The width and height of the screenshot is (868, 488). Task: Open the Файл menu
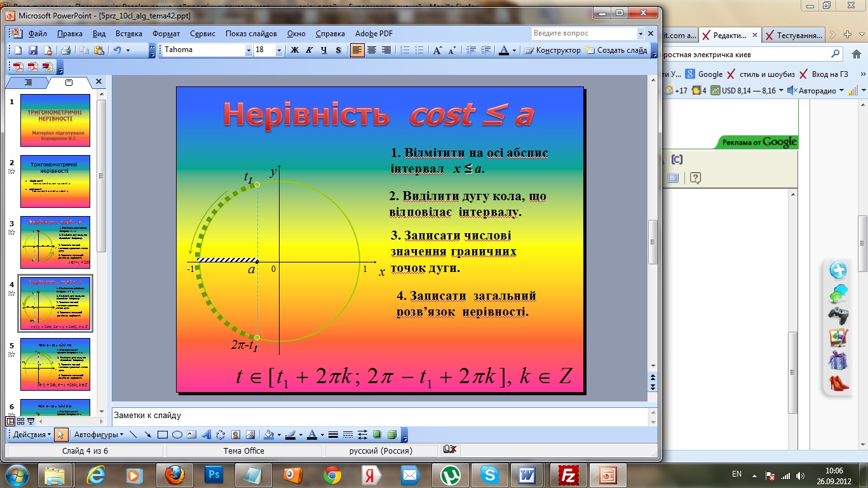tap(38, 34)
